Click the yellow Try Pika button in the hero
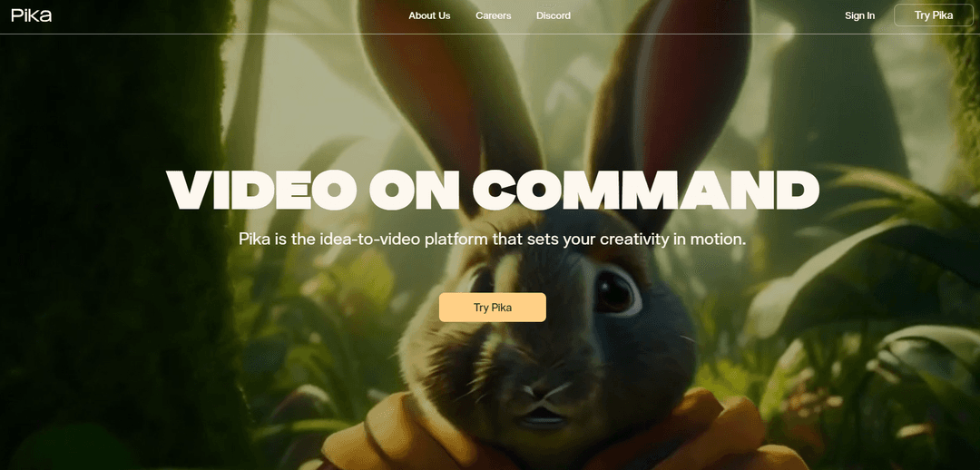The height and width of the screenshot is (470, 980). (493, 308)
